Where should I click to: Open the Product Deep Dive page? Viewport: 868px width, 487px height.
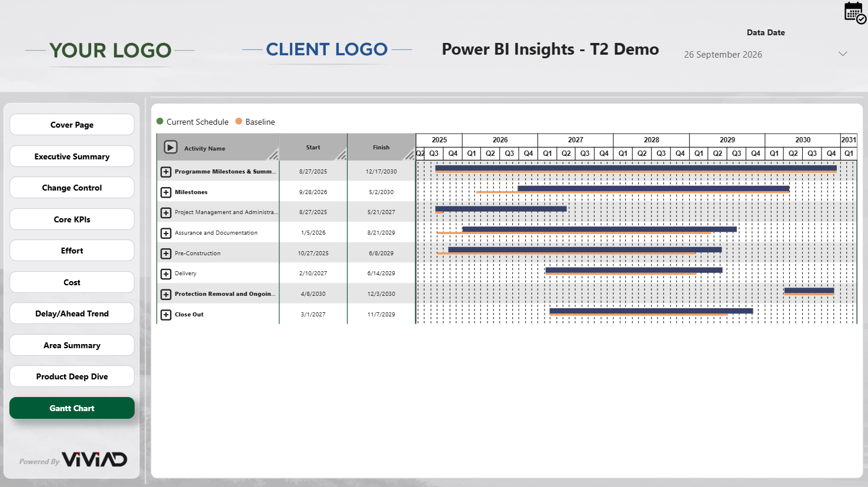tap(72, 376)
